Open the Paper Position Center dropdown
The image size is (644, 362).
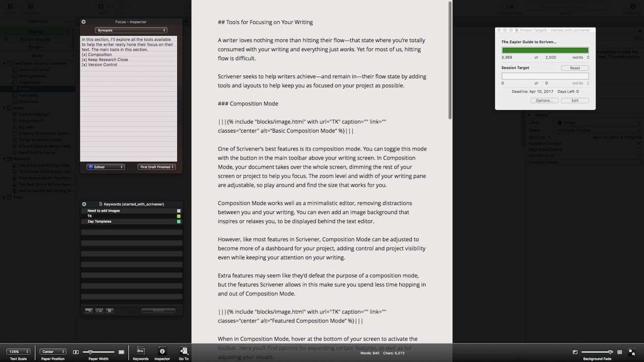(53, 352)
